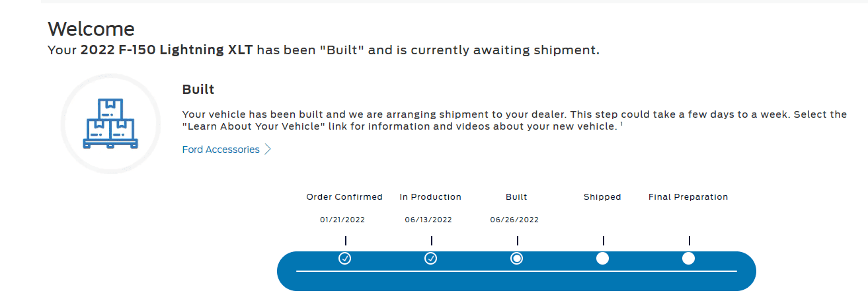Click the Order Confirmed checkmark circle

tap(344, 258)
